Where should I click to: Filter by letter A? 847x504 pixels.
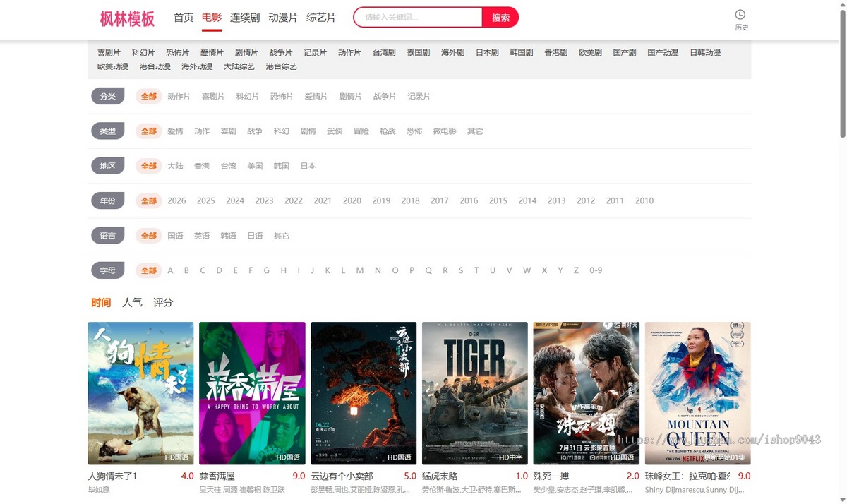pos(170,270)
